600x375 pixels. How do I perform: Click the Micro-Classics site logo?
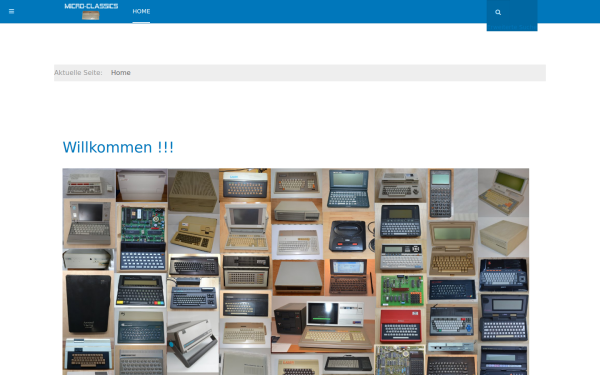pyautogui.click(x=91, y=11)
